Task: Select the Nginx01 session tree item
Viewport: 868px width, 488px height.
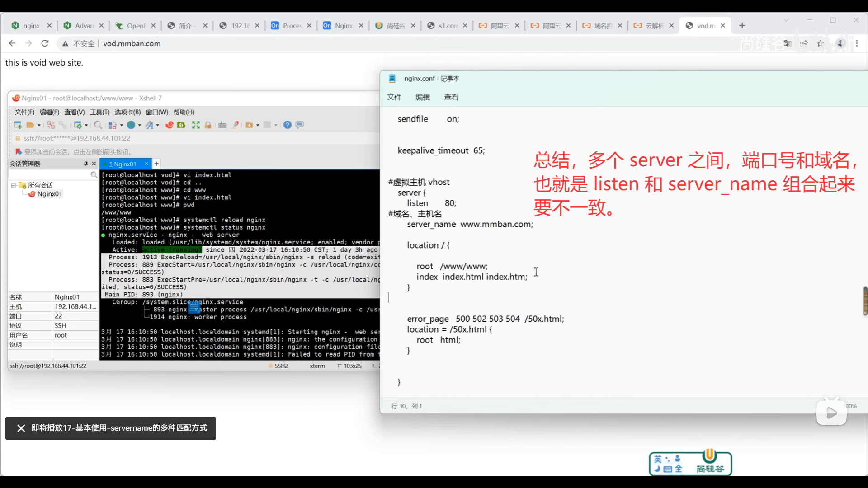Action: (x=49, y=194)
